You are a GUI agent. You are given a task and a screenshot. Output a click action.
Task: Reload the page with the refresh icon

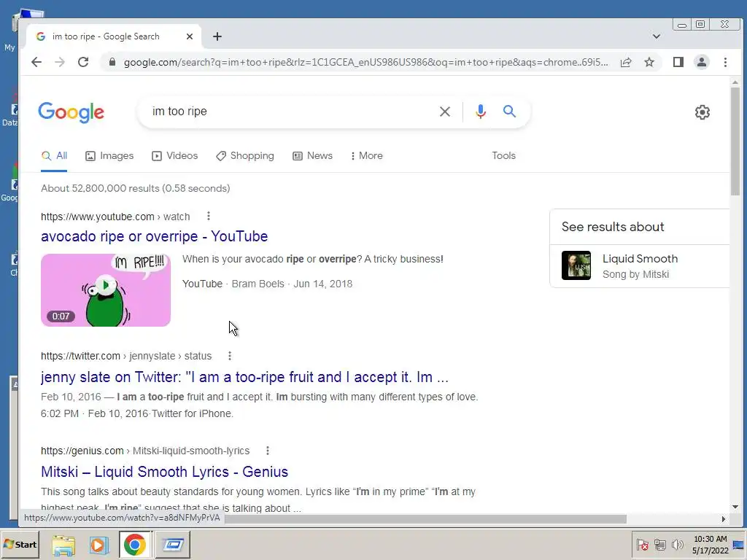click(83, 62)
